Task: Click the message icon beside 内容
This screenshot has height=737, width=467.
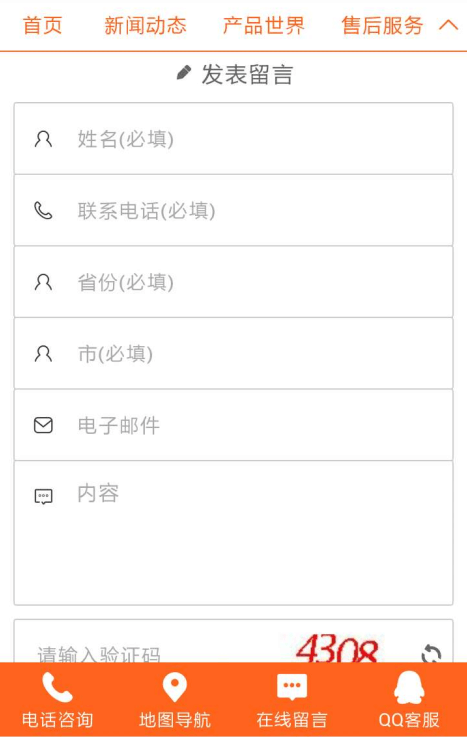Action: pos(43,496)
